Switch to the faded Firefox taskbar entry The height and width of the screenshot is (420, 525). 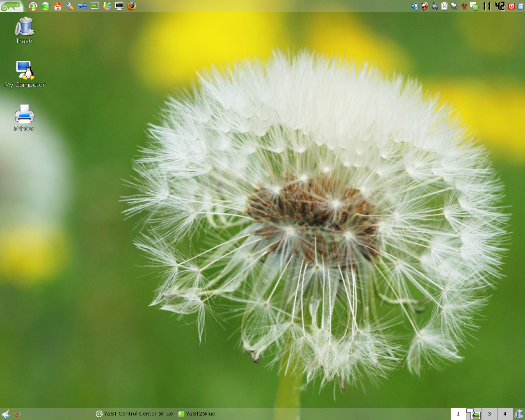(x=51, y=414)
